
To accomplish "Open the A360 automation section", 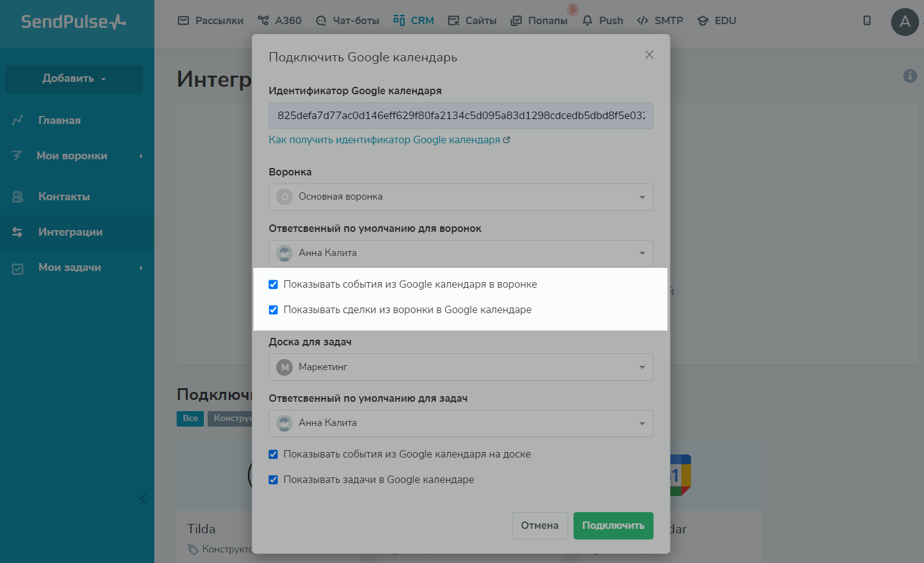I will pos(279,20).
